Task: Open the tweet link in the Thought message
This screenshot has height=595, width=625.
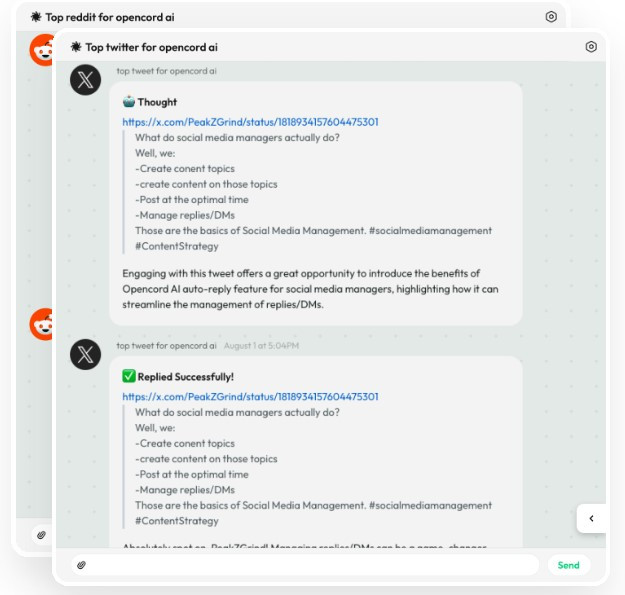Action: pos(250,122)
